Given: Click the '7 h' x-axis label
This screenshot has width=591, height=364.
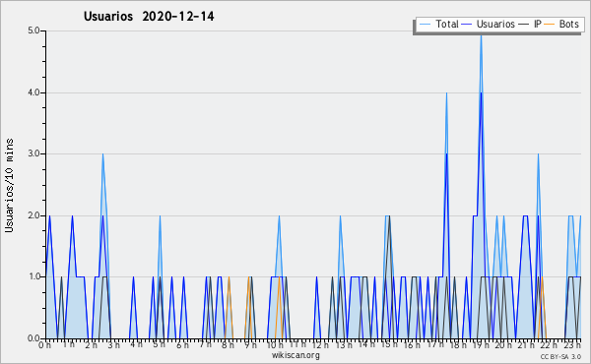Looking at the screenshot, I should [205, 344].
